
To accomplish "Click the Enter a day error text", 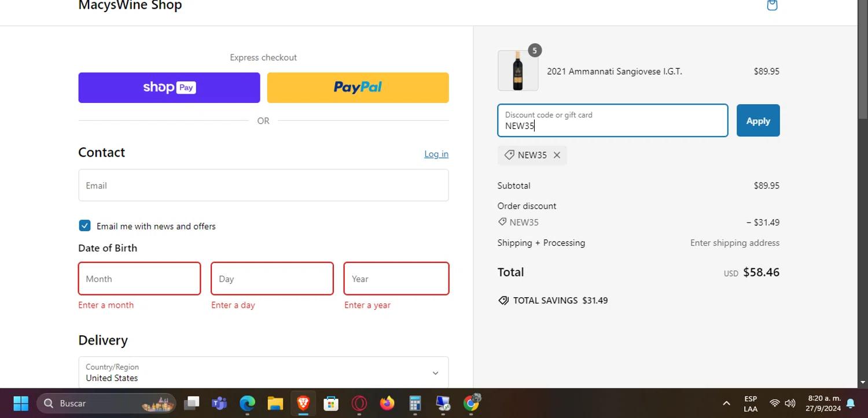I will click(x=233, y=305).
